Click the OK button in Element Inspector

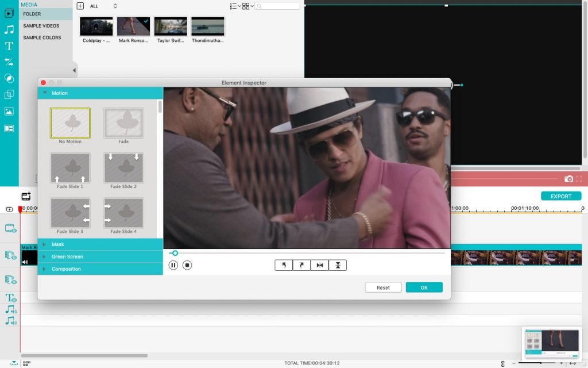pyautogui.click(x=424, y=287)
